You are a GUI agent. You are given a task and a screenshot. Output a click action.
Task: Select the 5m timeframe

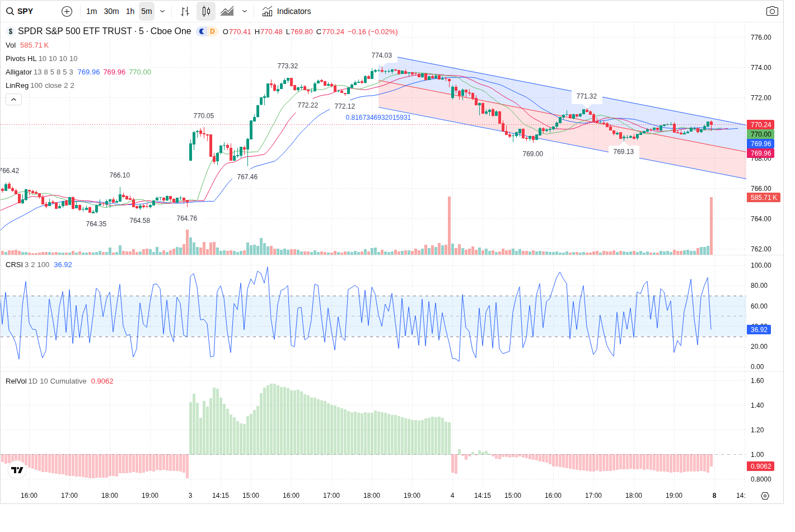147,11
